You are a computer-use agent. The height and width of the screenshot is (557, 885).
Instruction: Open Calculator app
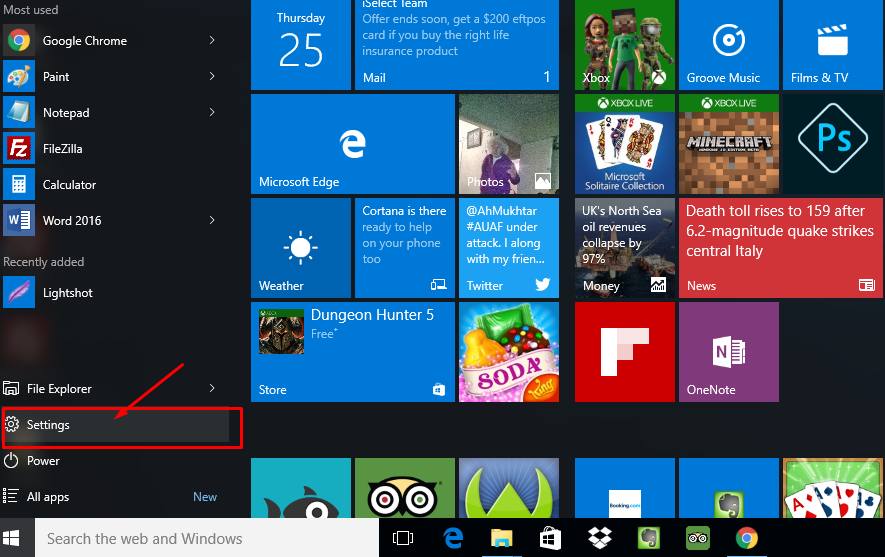(x=115, y=185)
